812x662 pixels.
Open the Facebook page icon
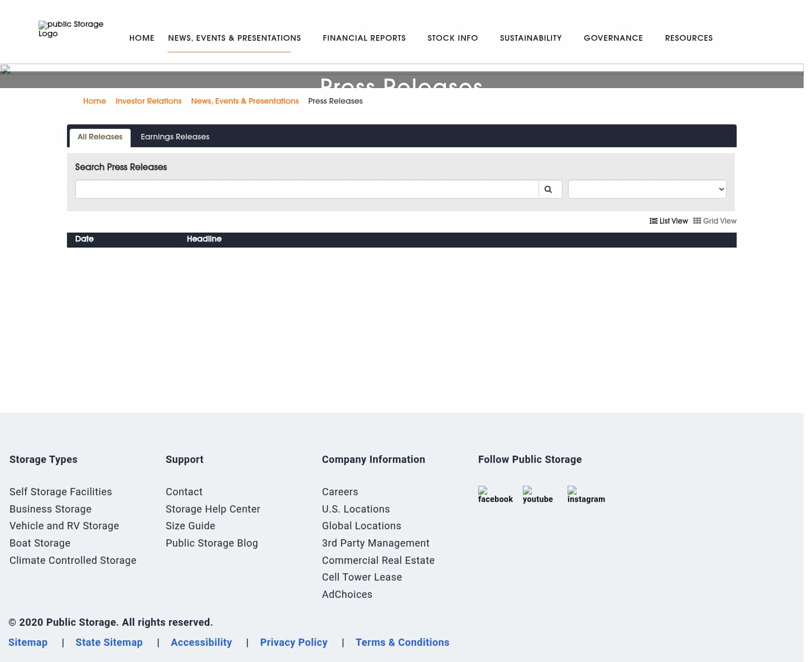click(x=495, y=493)
